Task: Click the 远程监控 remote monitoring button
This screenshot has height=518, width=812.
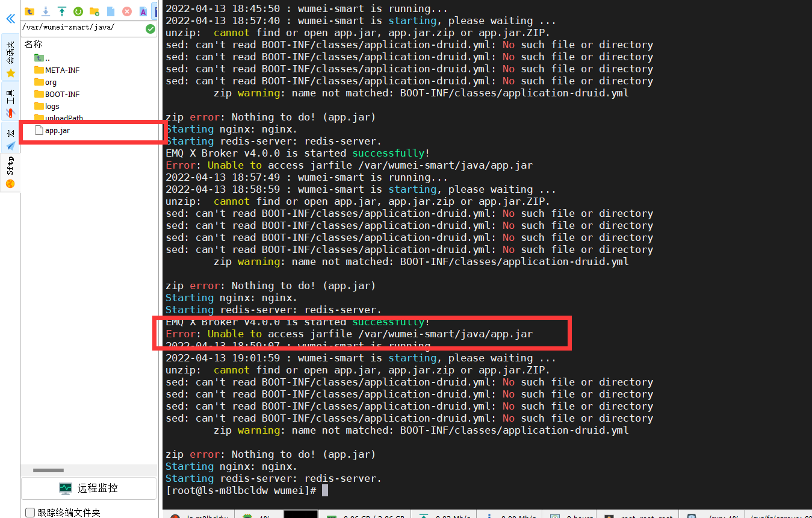Action: tap(88, 488)
